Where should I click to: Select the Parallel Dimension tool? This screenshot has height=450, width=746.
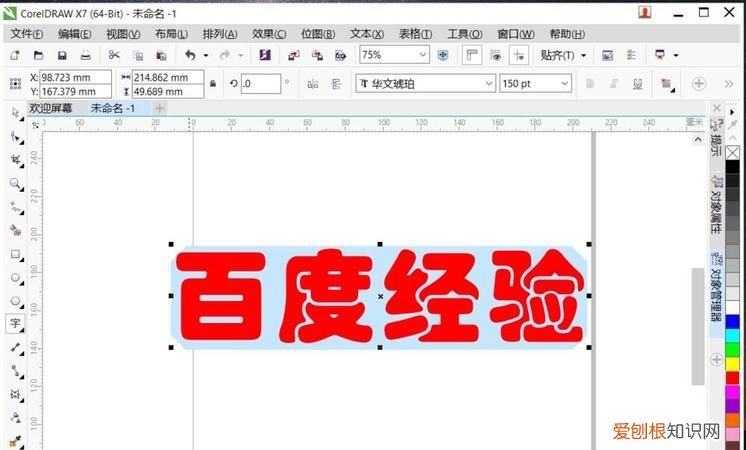point(16,348)
